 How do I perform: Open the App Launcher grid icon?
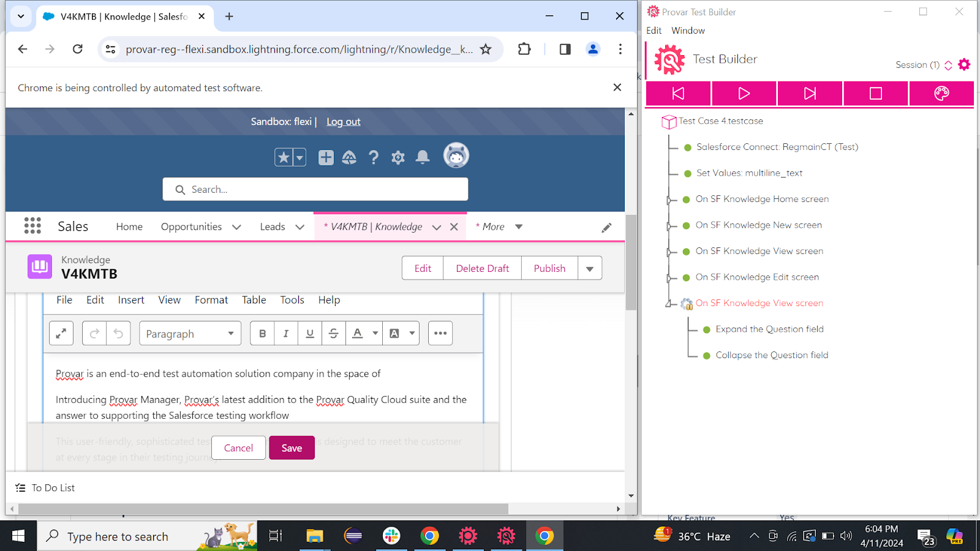(x=32, y=226)
